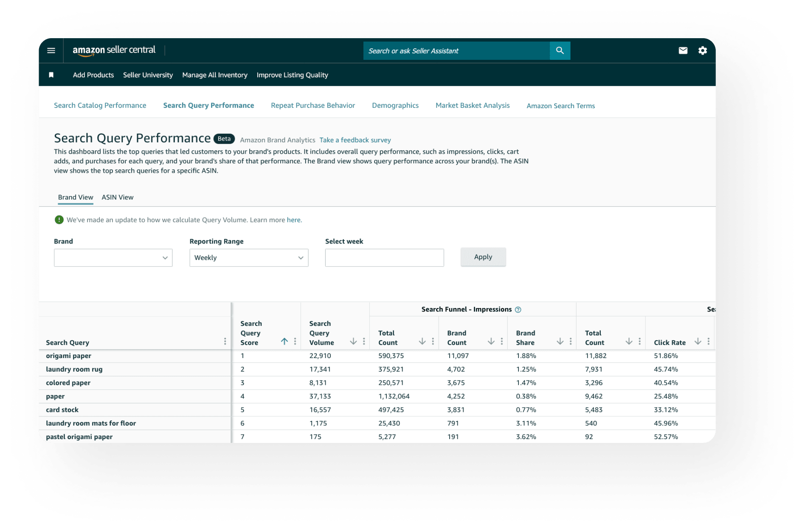Sort ascending by Search Query Score arrow

click(284, 342)
